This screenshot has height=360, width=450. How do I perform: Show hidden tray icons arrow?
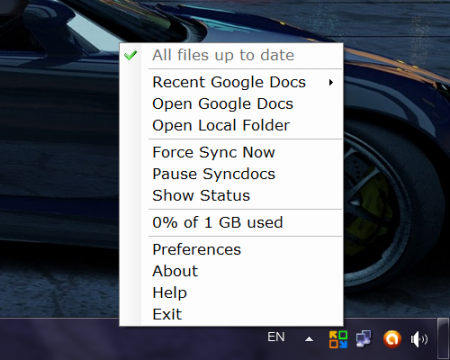[309, 339]
